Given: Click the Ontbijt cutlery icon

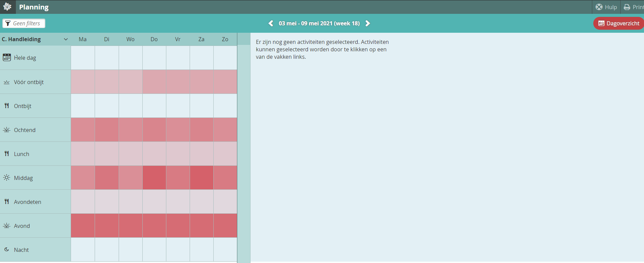Looking at the screenshot, I should point(7,106).
